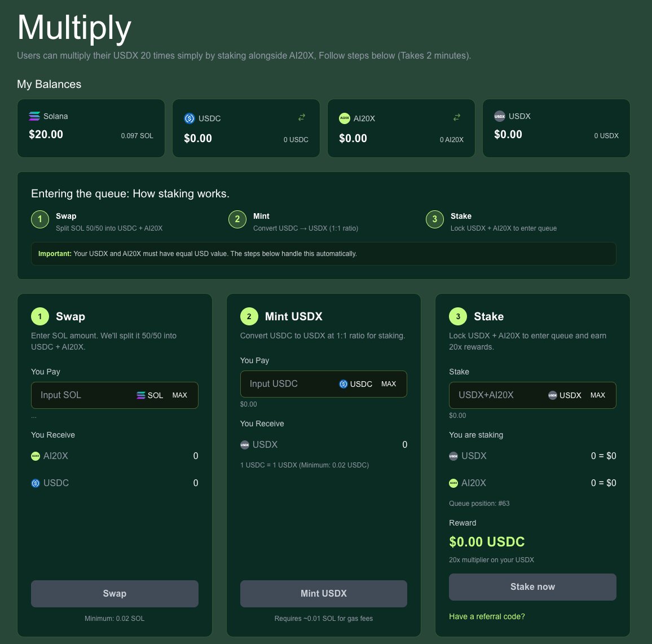Viewport: 652px width, 644px height.
Task: Click AI20X icon under You are staking
Action: 453,483
